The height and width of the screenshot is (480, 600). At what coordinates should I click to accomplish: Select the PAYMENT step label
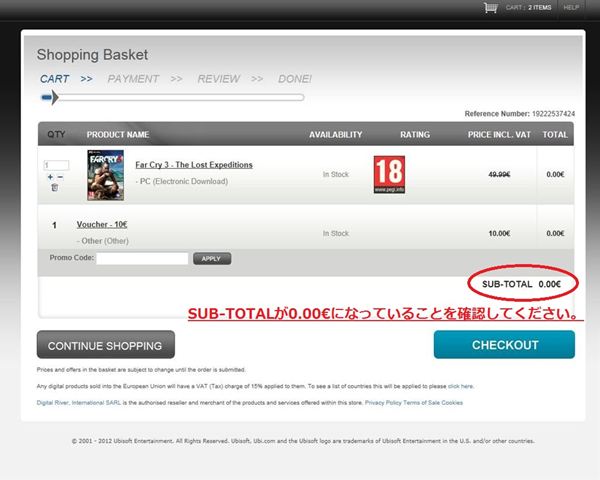click(133, 79)
